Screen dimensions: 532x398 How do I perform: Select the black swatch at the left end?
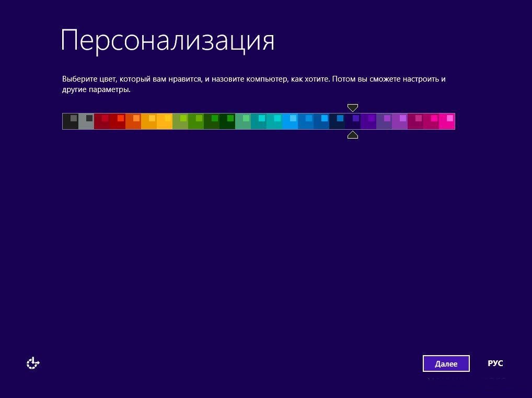click(71, 121)
